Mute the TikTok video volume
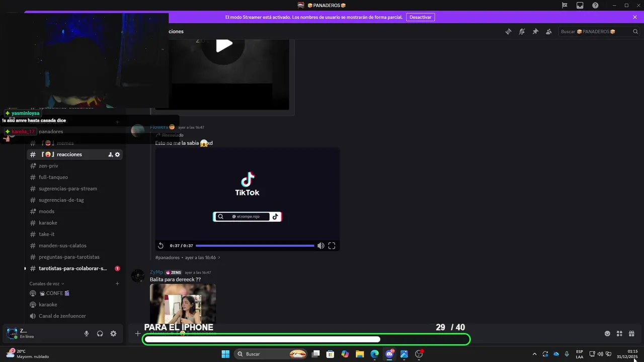 (x=320, y=245)
